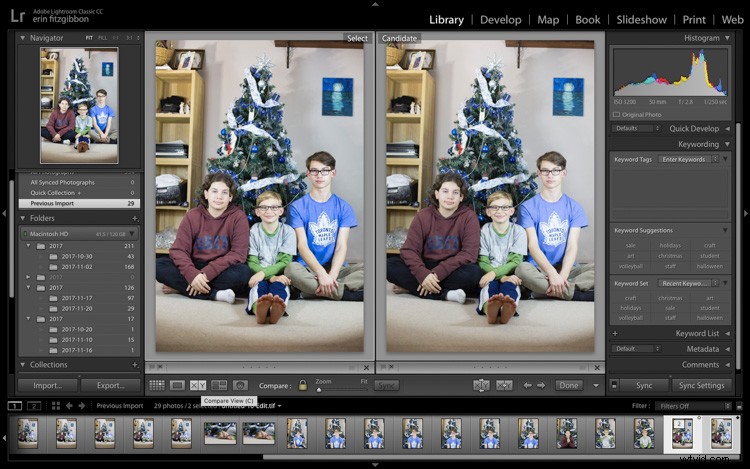Toggle the Sync auto-sync switch
The image size is (750, 469).
click(615, 385)
